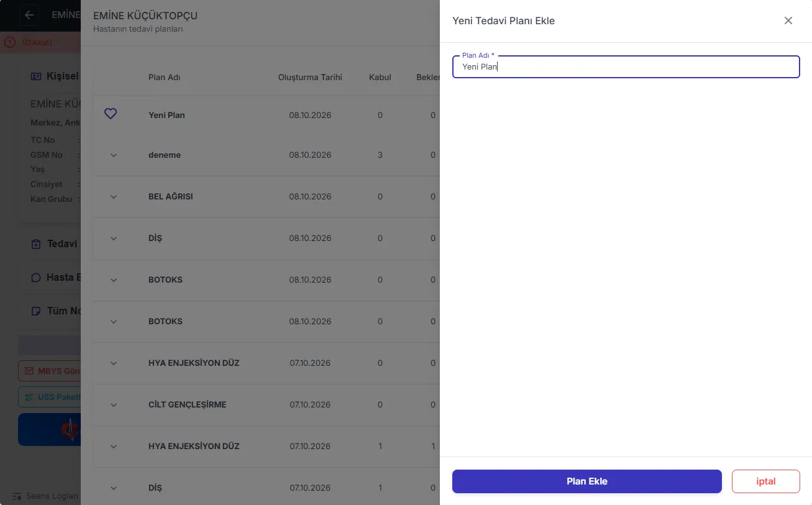Image resolution: width=812 pixels, height=505 pixels.
Task: Expand the BEL AĞRISI plan row
Action: pyautogui.click(x=113, y=196)
